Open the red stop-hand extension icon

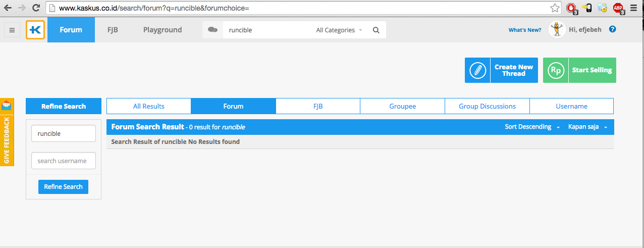[571, 8]
